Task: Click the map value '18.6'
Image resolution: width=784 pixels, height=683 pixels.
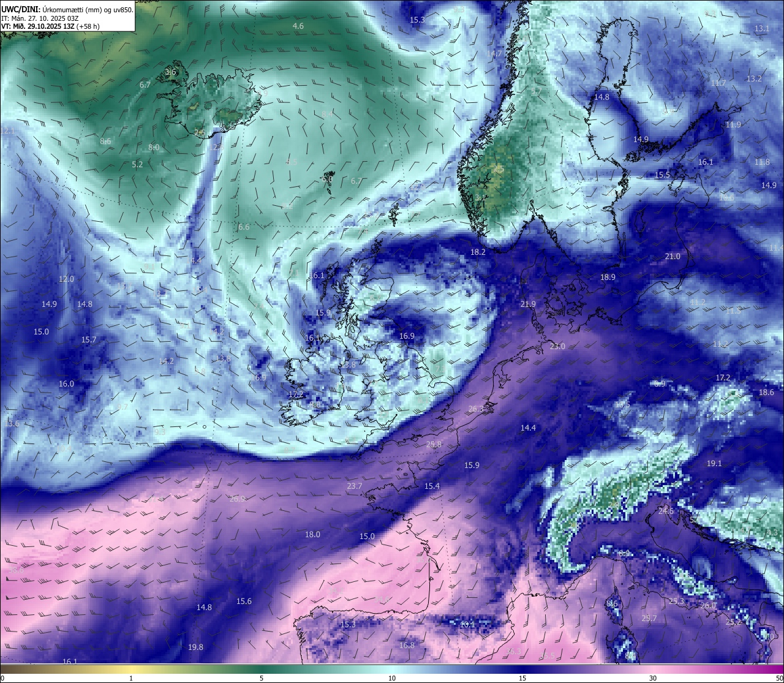Action: point(766,393)
